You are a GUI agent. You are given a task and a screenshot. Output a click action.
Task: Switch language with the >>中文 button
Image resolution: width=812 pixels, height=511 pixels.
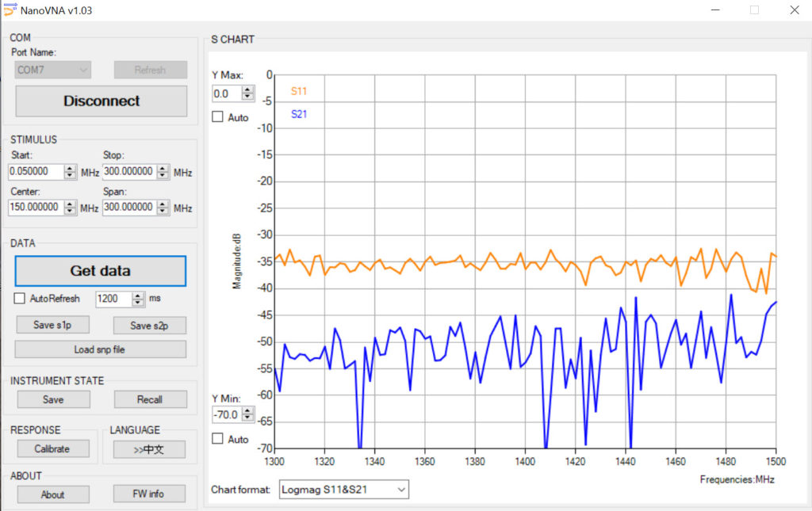(x=150, y=449)
